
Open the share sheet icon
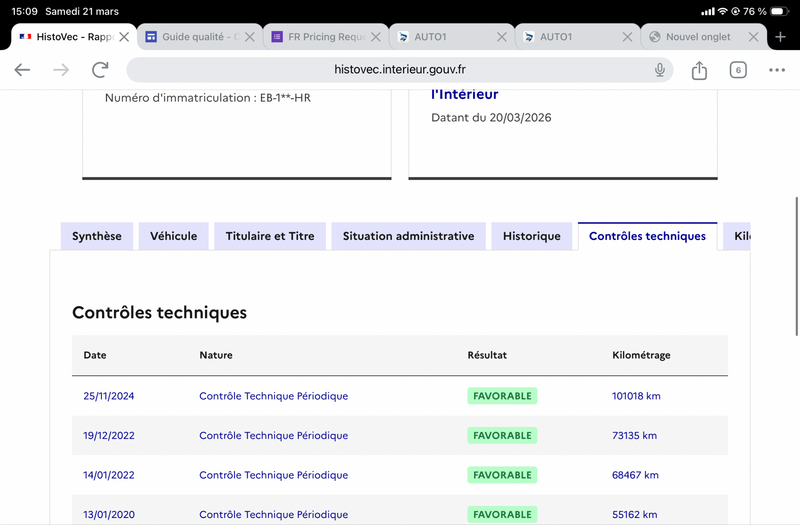[x=699, y=70]
